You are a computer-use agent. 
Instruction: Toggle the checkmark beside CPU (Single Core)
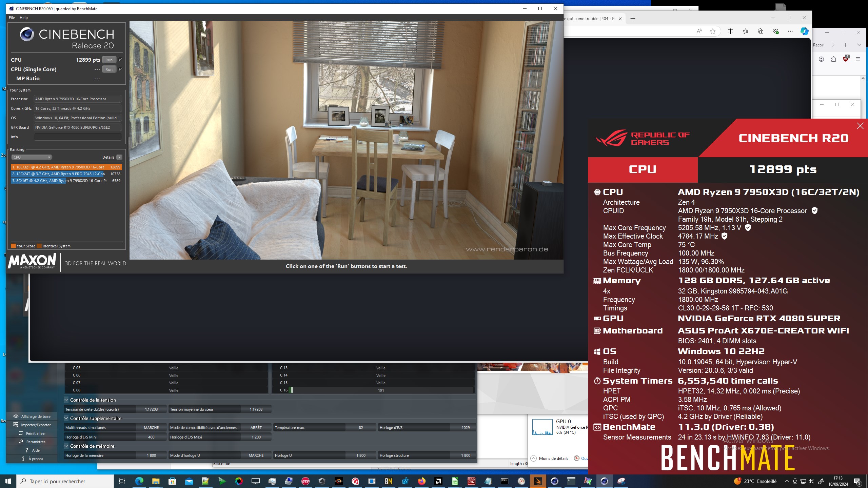120,69
